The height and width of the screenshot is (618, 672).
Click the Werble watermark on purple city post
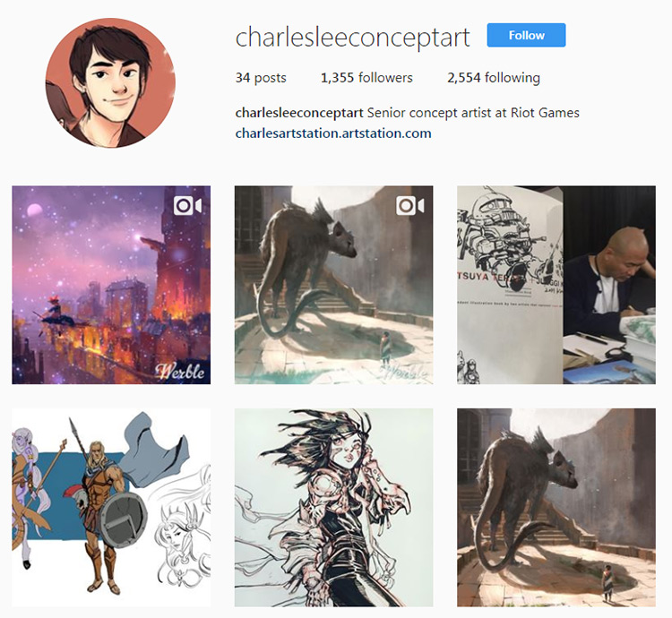point(180,372)
